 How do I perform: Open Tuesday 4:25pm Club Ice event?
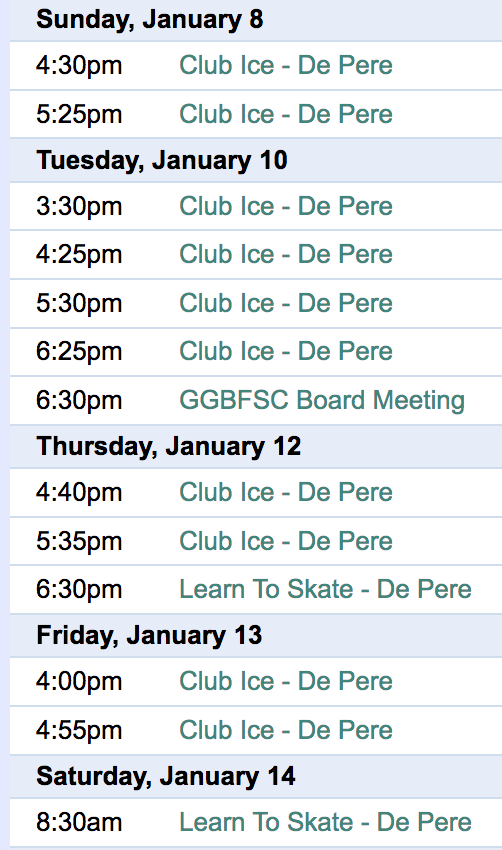[x=286, y=254]
